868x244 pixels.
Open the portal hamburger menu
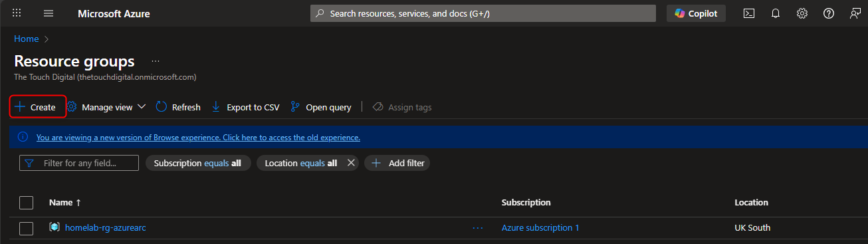(x=49, y=13)
